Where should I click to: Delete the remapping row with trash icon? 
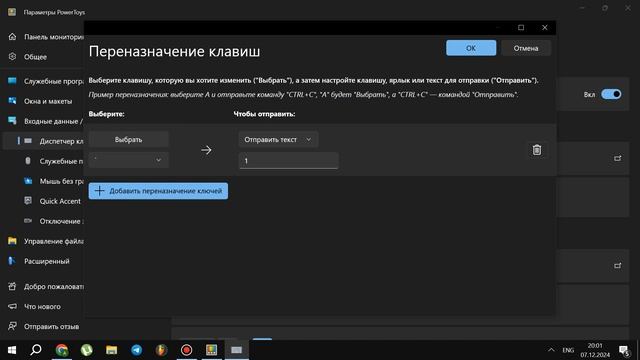coord(537,150)
